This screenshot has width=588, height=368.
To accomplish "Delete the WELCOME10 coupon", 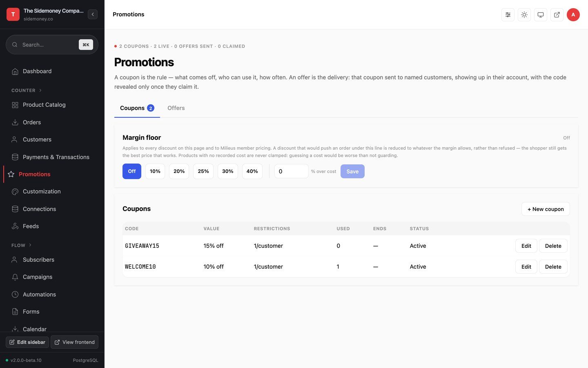I will 553,267.
